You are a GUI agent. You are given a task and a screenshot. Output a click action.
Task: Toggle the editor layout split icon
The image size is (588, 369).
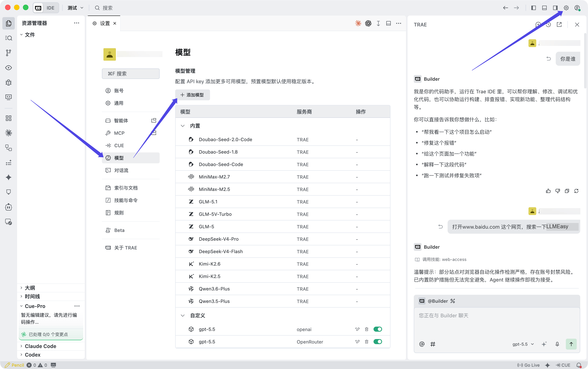pyautogui.click(x=388, y=23)
